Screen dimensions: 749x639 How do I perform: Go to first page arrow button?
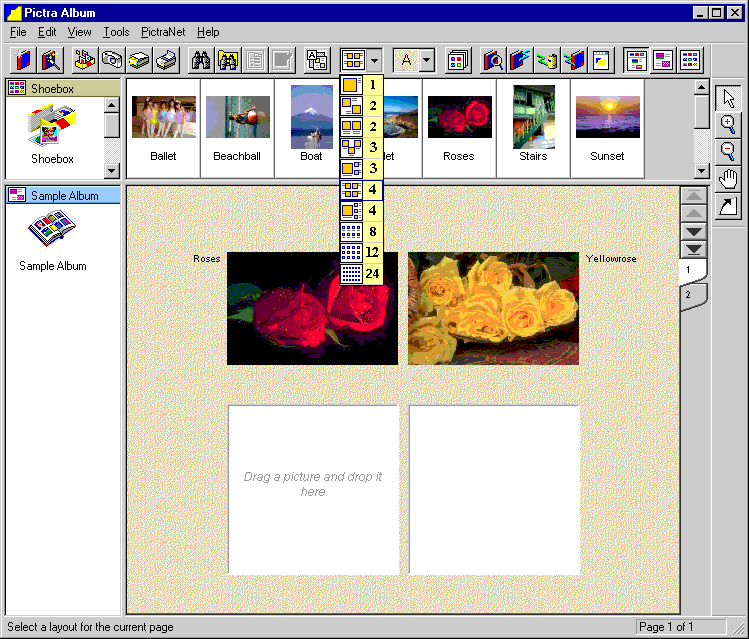[x=694, y=195]
